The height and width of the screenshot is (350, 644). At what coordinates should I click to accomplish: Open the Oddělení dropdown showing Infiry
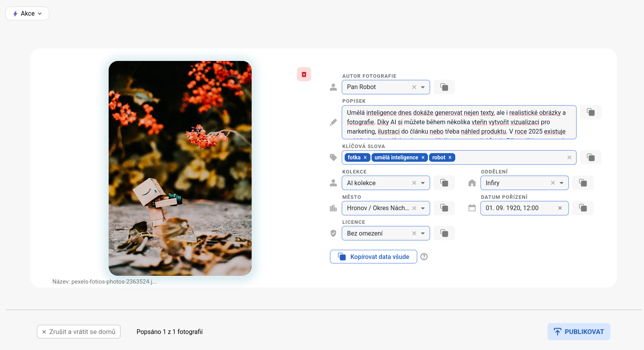(x=562, y=183)
